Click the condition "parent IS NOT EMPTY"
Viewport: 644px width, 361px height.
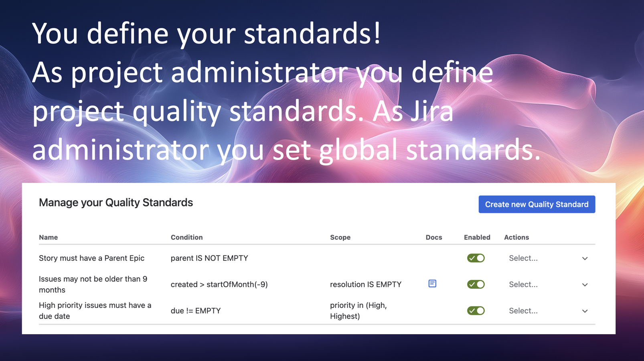point(209,258)
